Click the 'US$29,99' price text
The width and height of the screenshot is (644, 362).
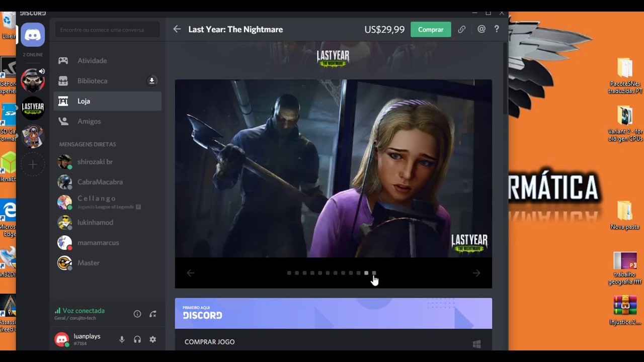coord(384,29)
